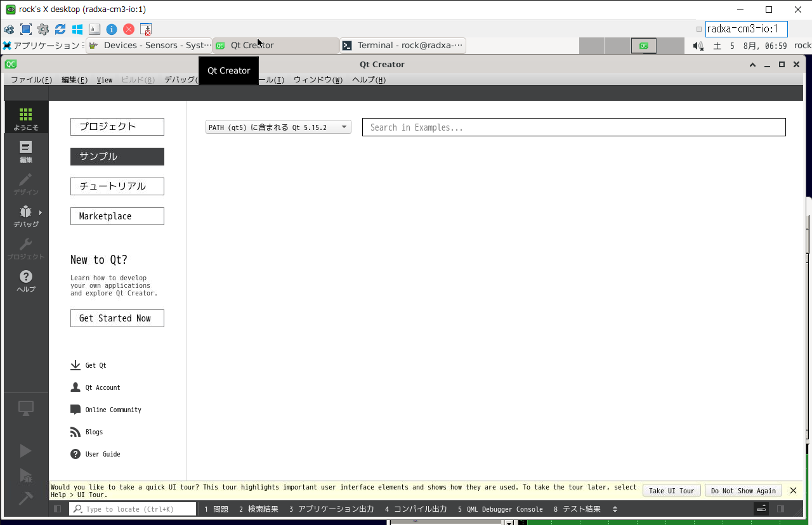Open the View menu
This screenshot has width=812, height=525.
click(x=105, y=80)
